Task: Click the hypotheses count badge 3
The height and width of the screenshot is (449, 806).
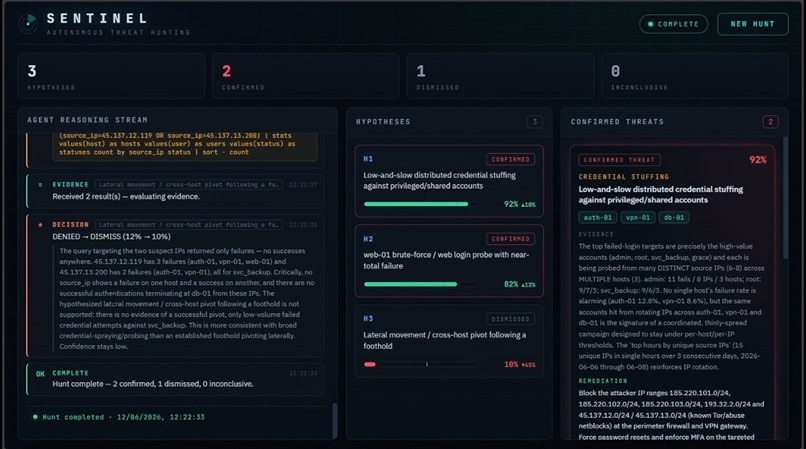Action: [535, 122]
